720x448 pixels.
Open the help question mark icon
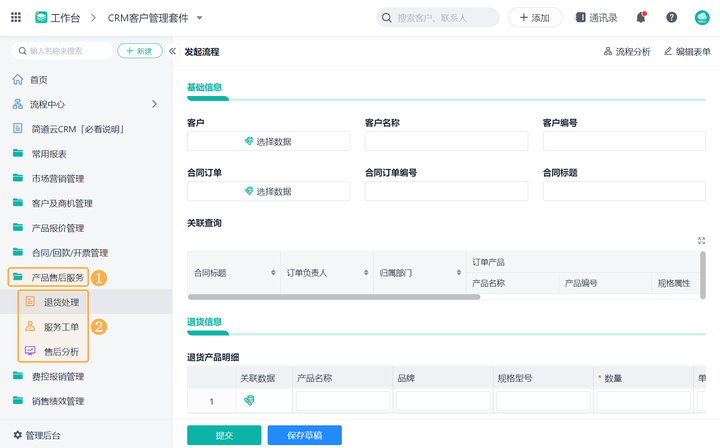671,18
